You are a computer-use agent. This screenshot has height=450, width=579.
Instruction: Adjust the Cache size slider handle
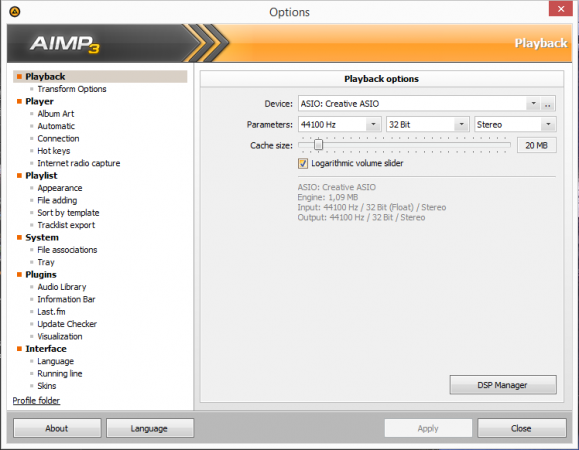pos(318,145)
